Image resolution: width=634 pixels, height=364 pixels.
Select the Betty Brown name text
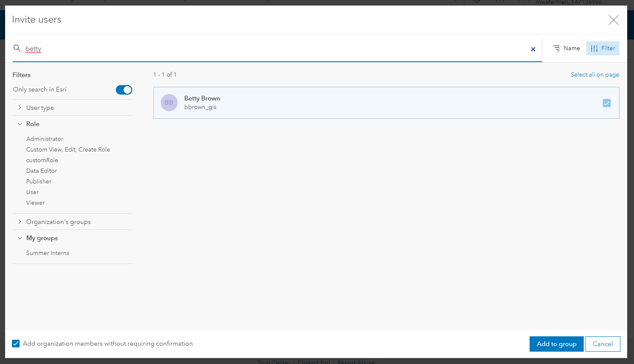pyautogui.click(x=202, y=98)
